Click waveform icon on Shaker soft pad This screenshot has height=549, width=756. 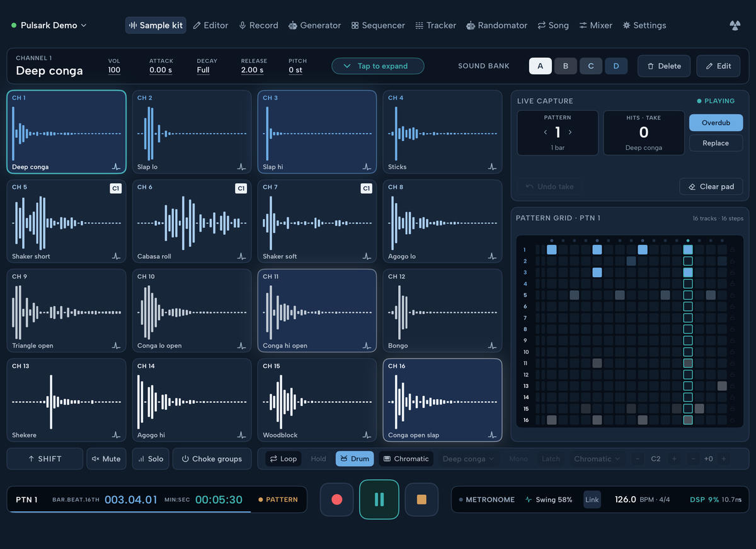[367, 256]
